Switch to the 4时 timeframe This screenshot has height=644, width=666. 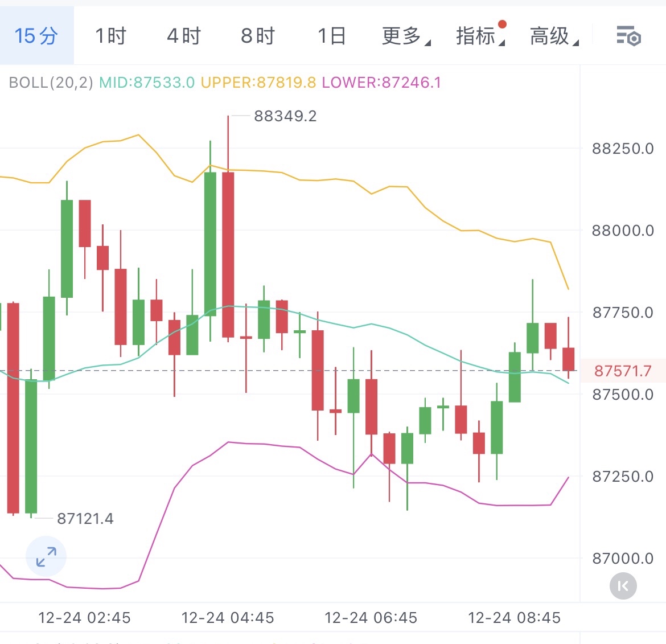point(184,36)
